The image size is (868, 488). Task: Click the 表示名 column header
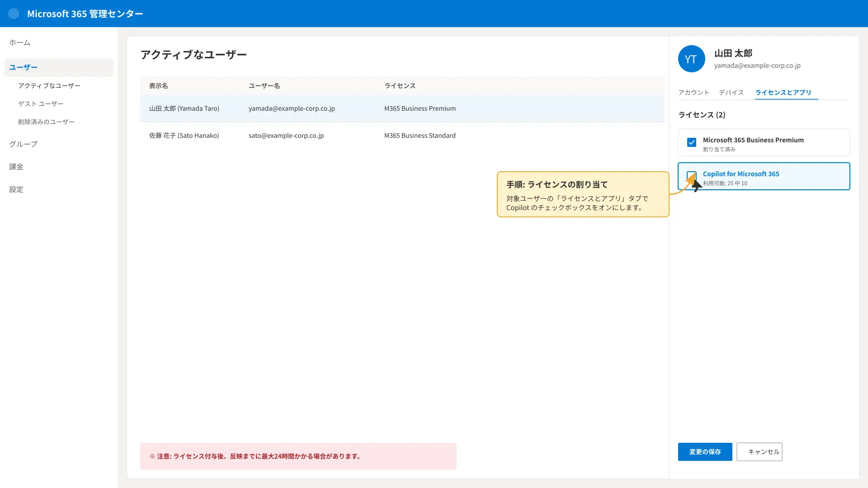pos(158,86)
